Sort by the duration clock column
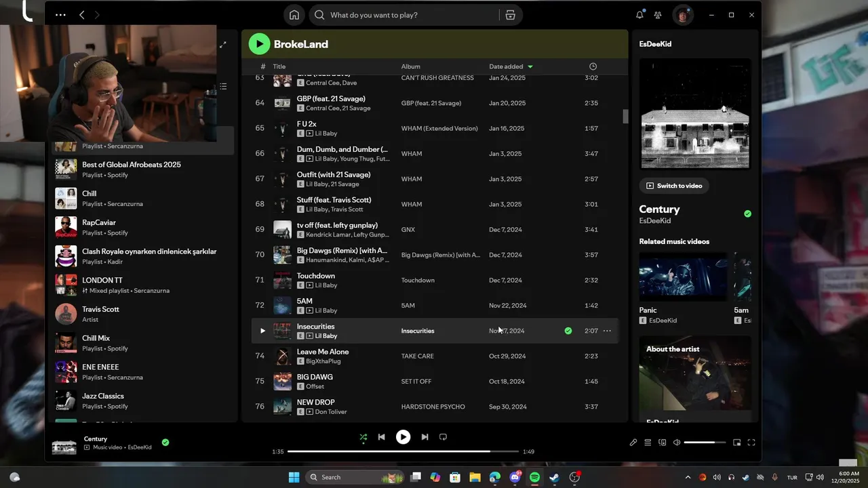 [x=593, y=66]
